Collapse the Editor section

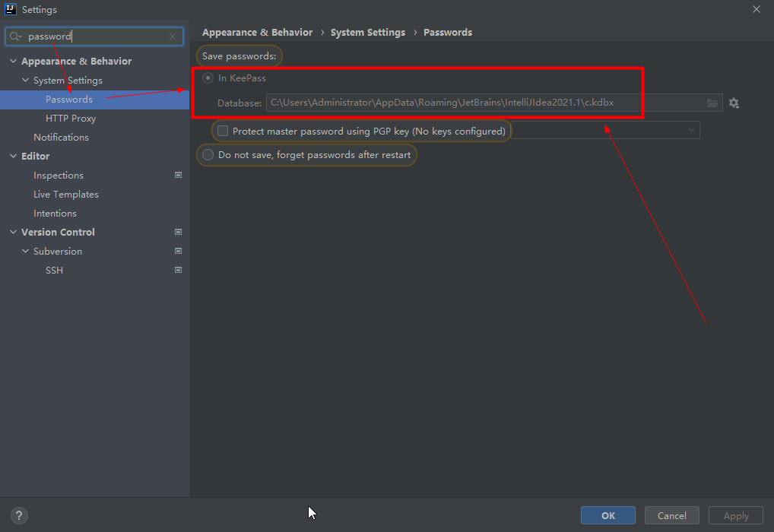(14, 156)
